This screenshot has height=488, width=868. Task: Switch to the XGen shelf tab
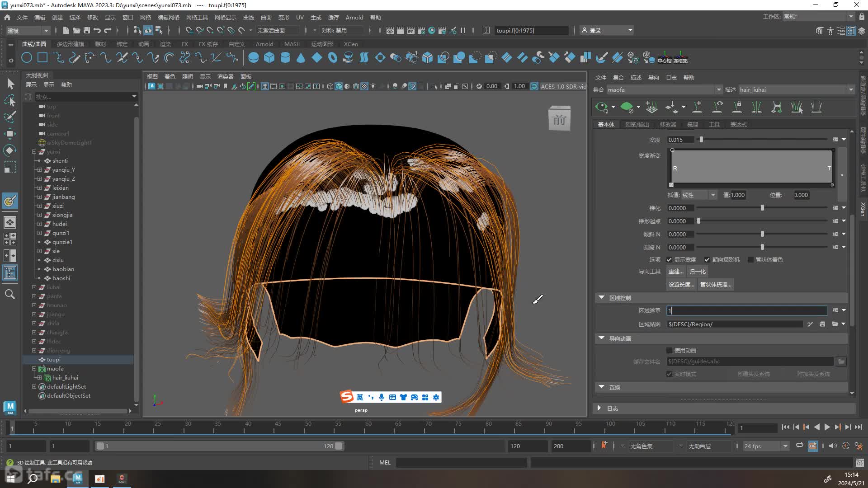(x=351, y=44)
